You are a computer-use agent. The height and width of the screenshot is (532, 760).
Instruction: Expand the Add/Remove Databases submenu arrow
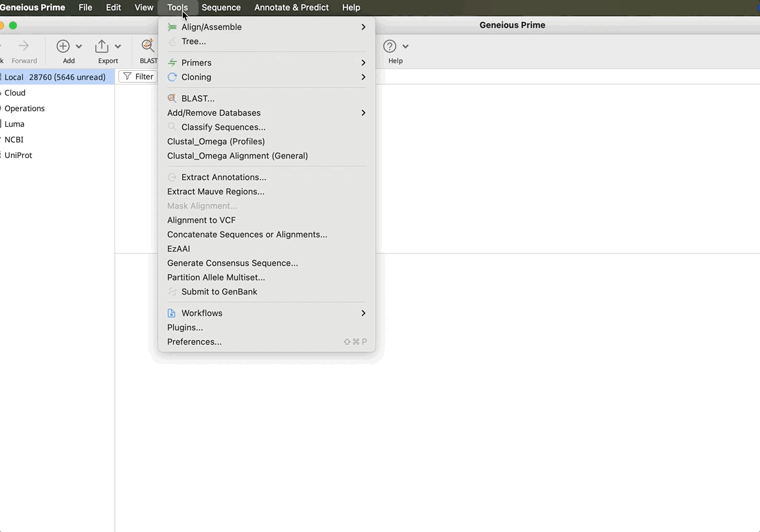[363, 113]
